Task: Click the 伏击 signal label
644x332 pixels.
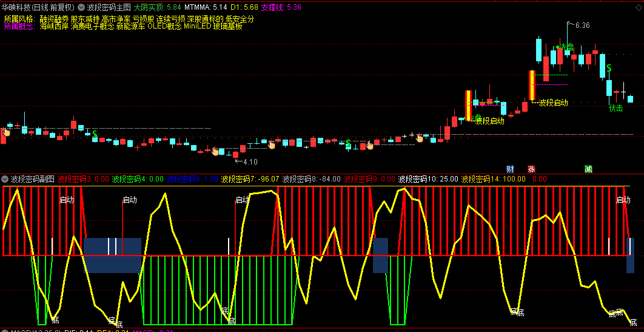Action: click(x=615, y=108)
